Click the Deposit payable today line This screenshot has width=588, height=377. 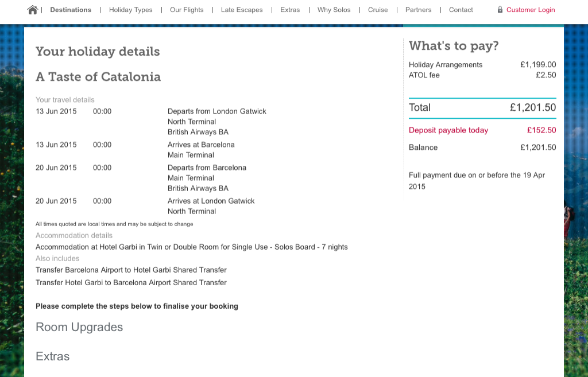[x=482, y=130]
